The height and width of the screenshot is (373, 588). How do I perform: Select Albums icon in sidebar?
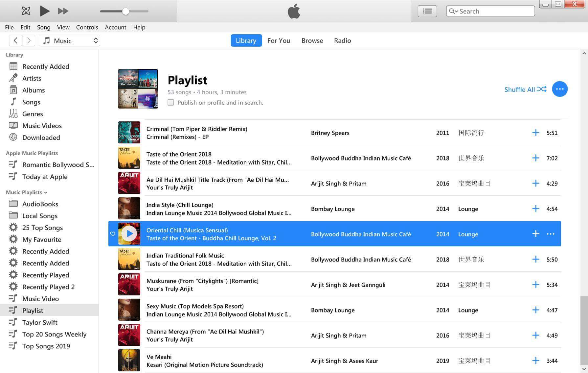point(13,90)
